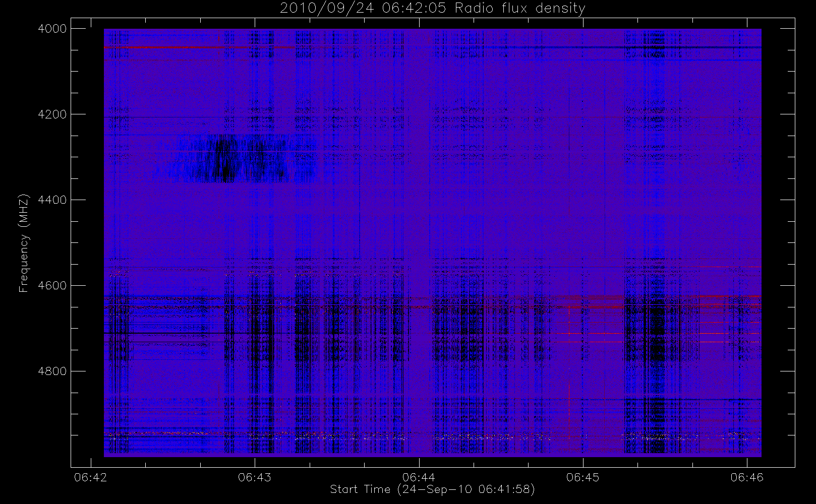Click the 'Start Time (24-Sep-10 06:41:58)' label
816x504 pixels.
[x=432, y=489]
